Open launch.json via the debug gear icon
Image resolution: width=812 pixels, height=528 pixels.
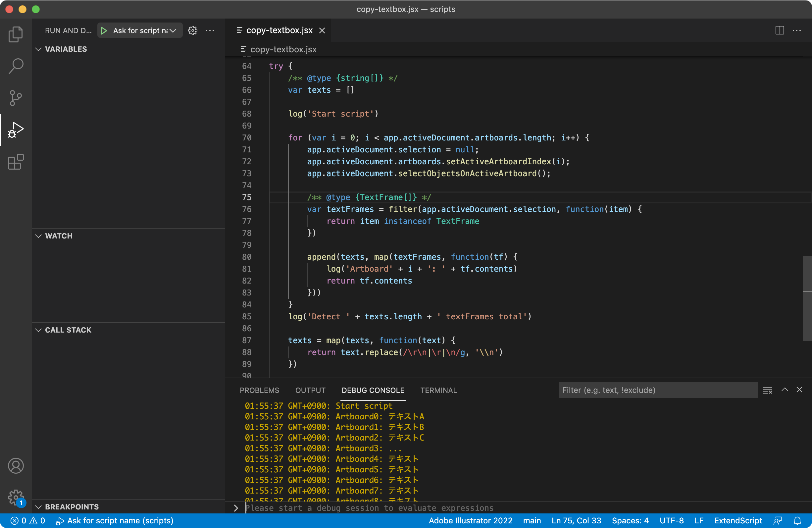coord(193,30)
